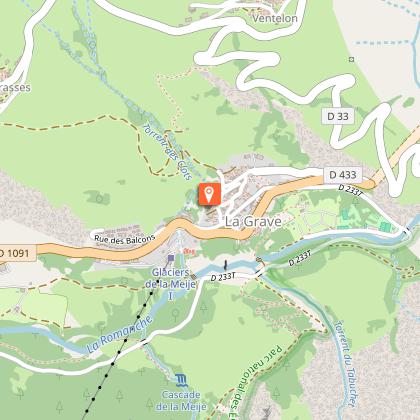
Task: Click the D 1091 road shield
Action: coord(15,253)
